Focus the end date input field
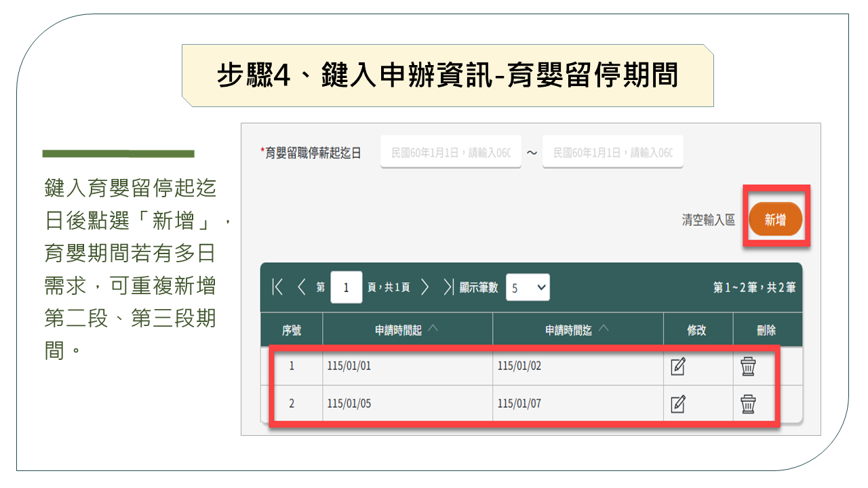Screen dimensions: 868x488 tap(612, 152)
